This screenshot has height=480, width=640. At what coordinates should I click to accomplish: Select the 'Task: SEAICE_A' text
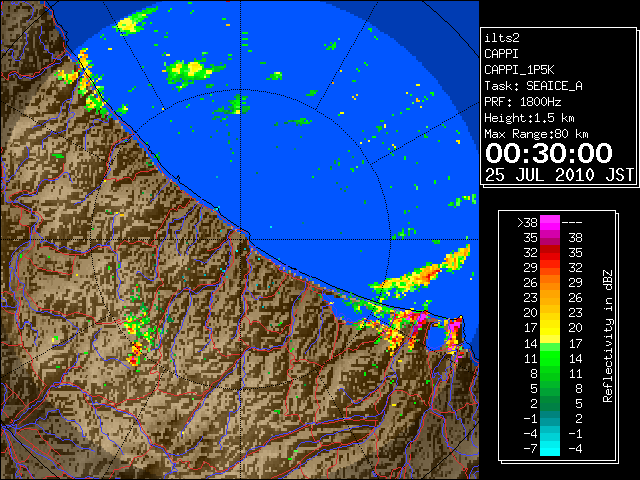click(x=533, y=86)
